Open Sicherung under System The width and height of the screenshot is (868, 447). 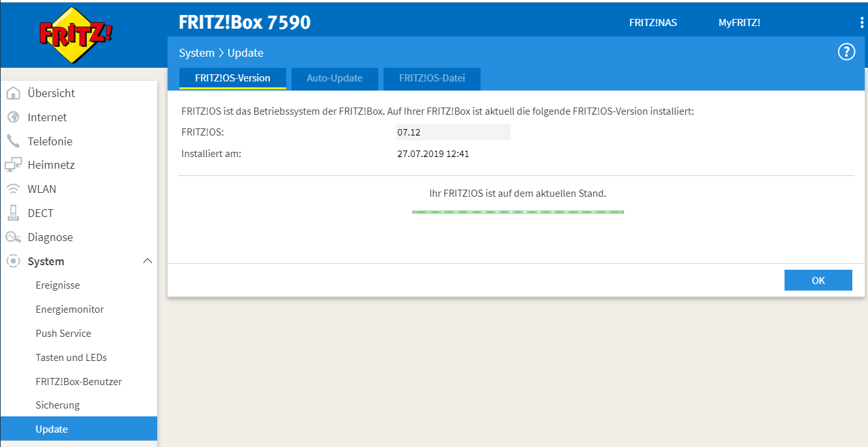click(x=57, y=405)
